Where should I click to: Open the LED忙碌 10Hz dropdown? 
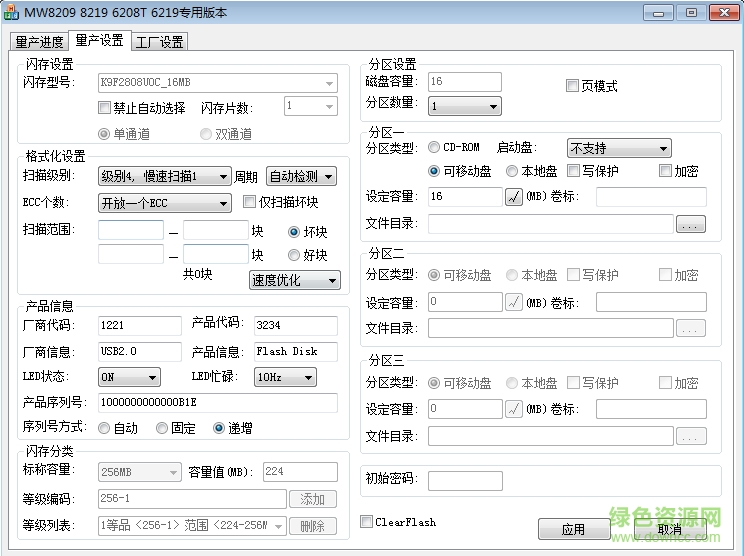tap(285, 377)
